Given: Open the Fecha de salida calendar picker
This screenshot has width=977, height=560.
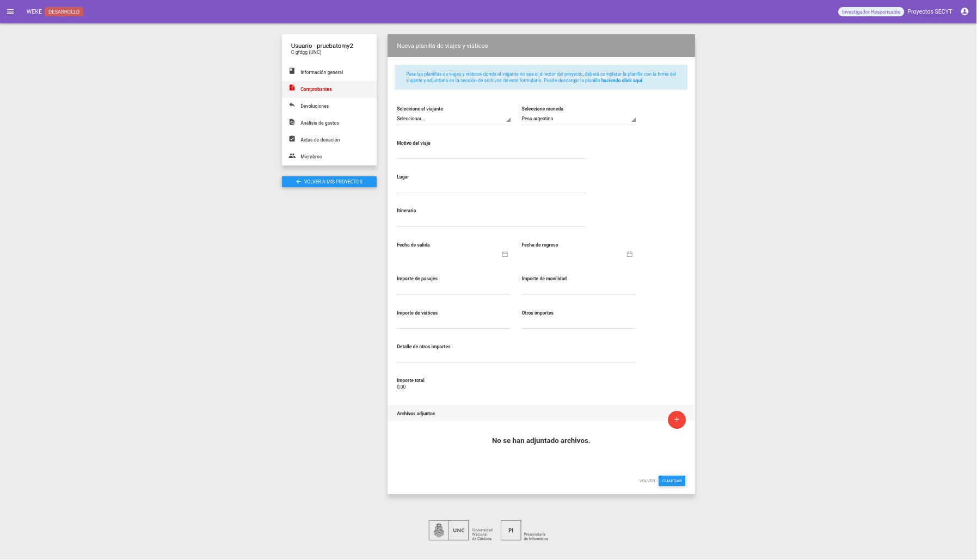Looking at the screenshot, I should (x=505, y=254).
